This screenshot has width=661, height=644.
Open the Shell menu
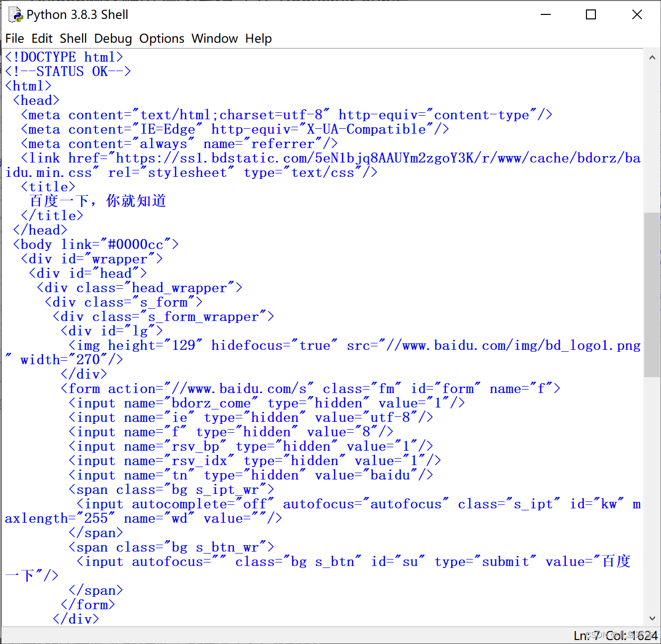[x=73, y=38]
